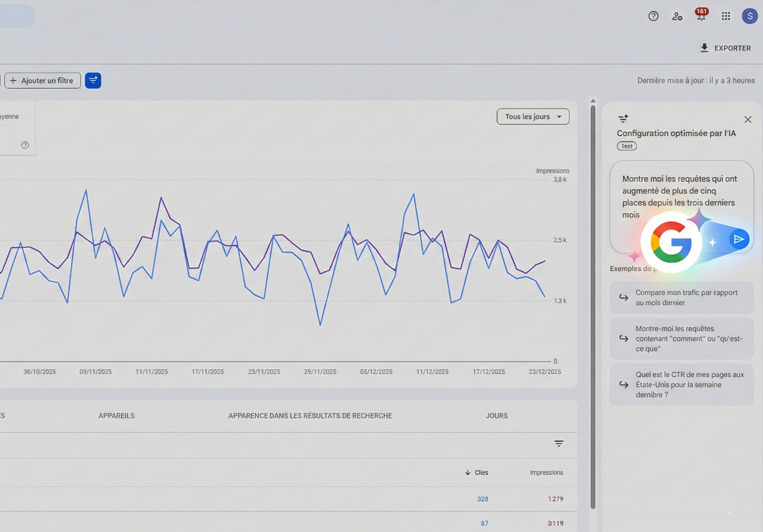Close the AI configuration side panel

tap(748, 120)
